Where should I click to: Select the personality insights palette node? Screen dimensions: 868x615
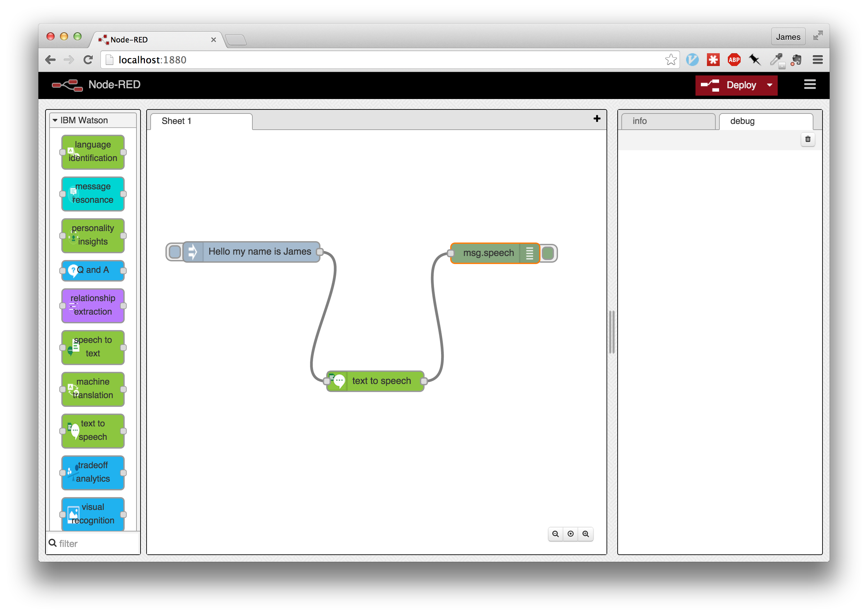click(x=93, y=235)
